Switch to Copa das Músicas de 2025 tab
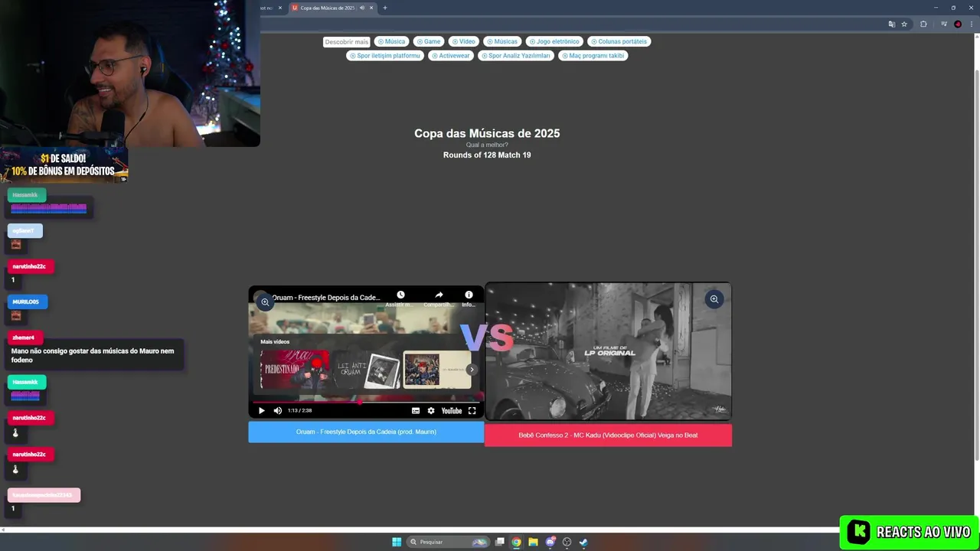 tap(327, 8)
